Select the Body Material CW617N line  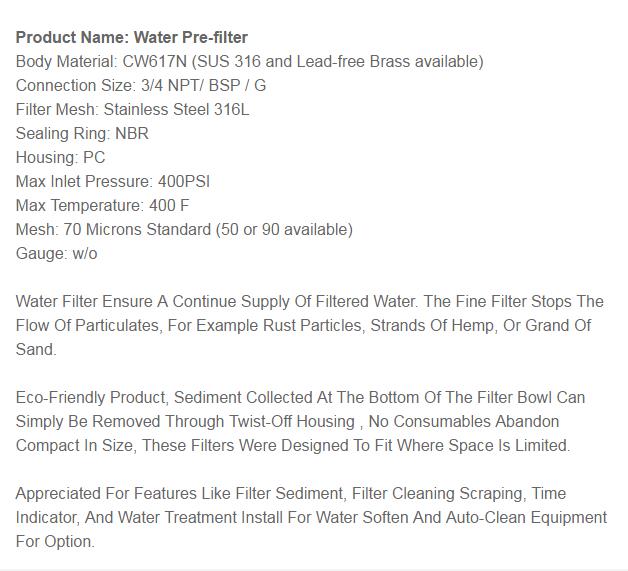[x=250, y=62]
